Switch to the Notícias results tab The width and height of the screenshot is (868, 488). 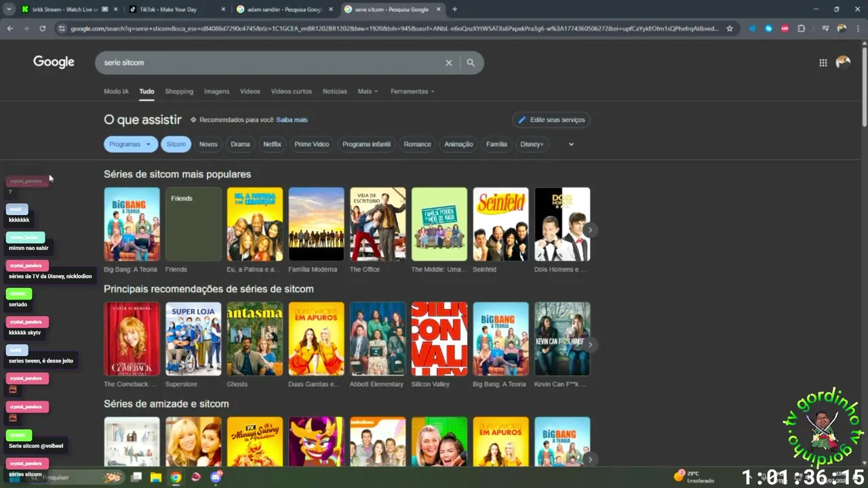(335, 91)
